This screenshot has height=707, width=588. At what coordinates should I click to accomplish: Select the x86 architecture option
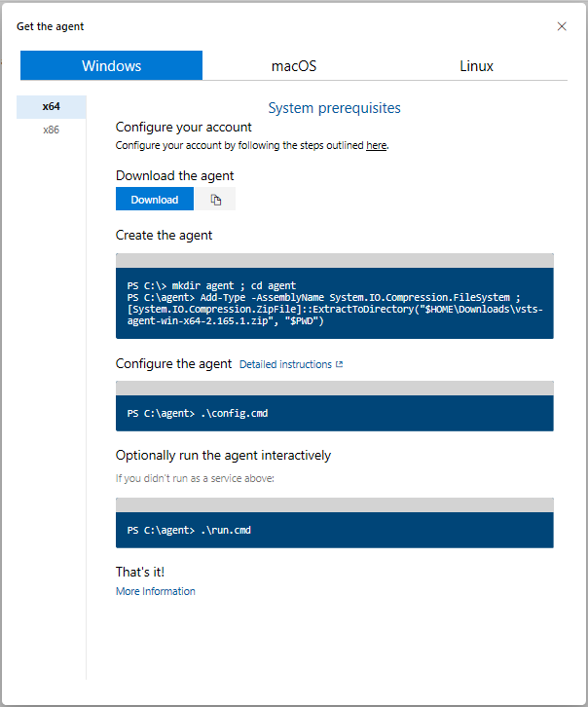52,130
